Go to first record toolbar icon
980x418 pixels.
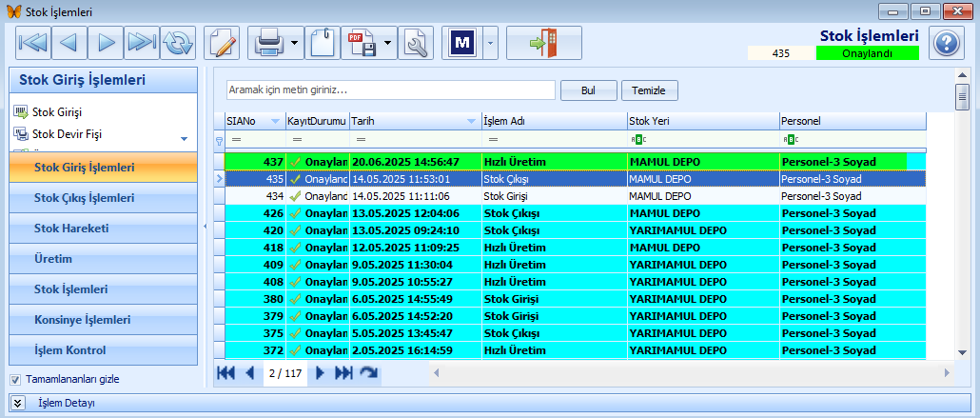coord(33,43)
